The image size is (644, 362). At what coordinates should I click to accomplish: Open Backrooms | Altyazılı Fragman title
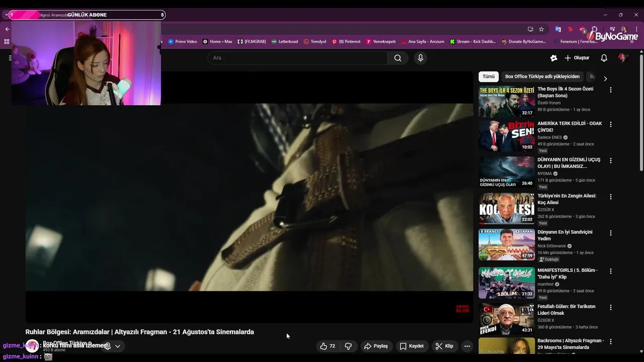(571, 344)
